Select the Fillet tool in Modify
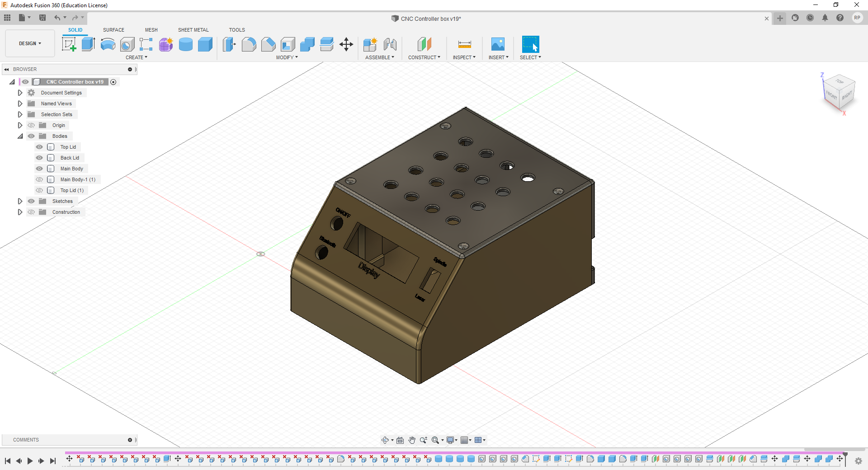Viewport: 868px width, 470px height. pos(249,44)
